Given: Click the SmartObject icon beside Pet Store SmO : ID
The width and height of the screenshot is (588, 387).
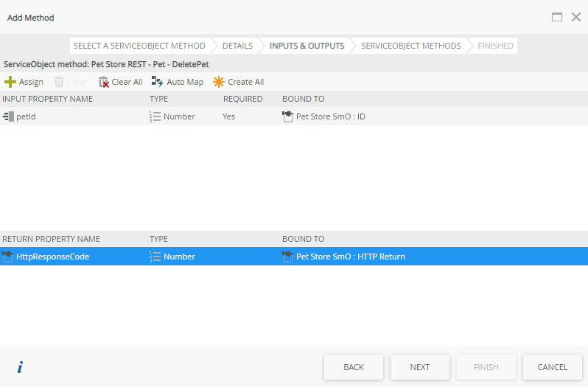Looking at the screenshot, I should (x=287, y=116).
